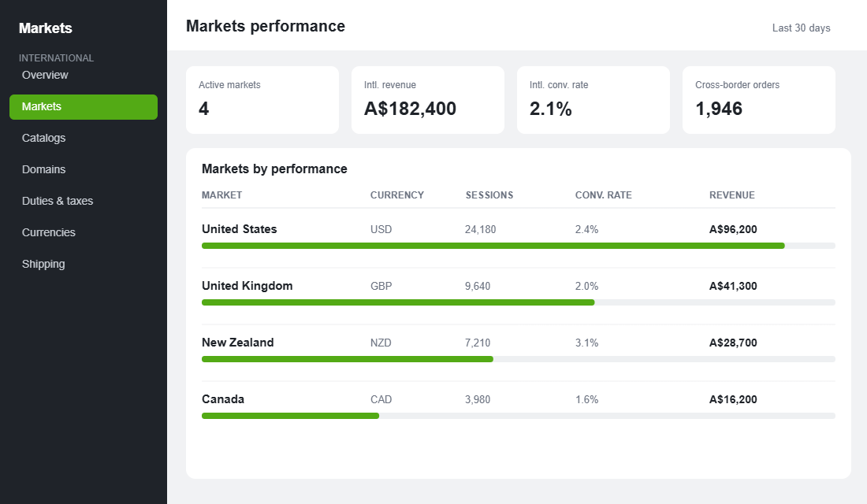Image resolution: width=867 pixels, height=504 pixels.
Task: Click the Markets sidebar title
Action: pos(46,28)
